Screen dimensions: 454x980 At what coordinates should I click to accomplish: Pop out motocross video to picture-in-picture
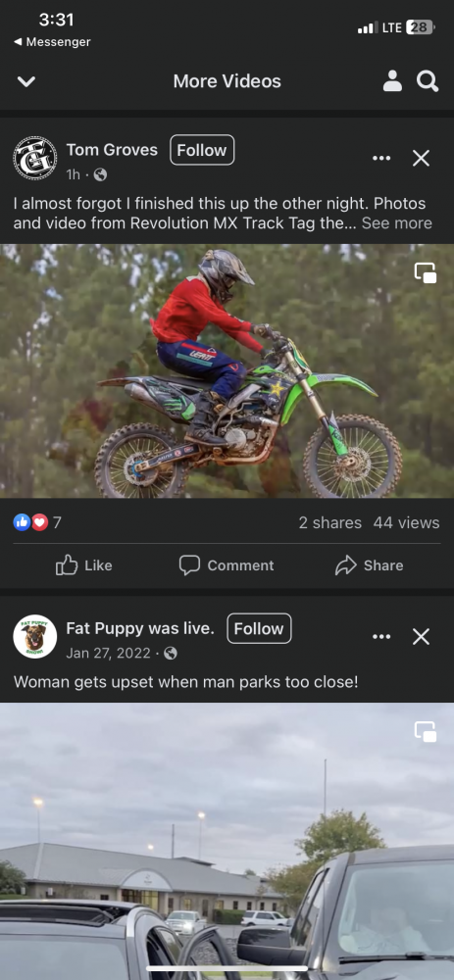tap(426, 272)
